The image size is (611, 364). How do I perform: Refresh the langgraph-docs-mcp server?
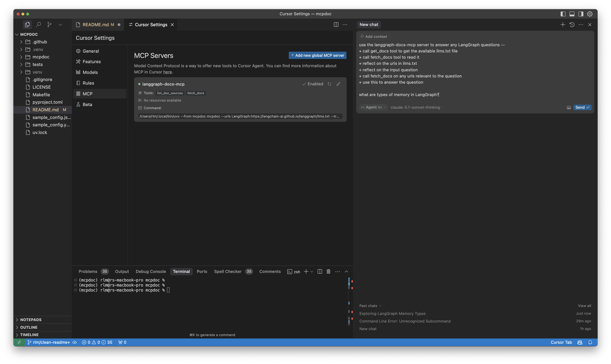pyautogui.click(x=329, y=84)
